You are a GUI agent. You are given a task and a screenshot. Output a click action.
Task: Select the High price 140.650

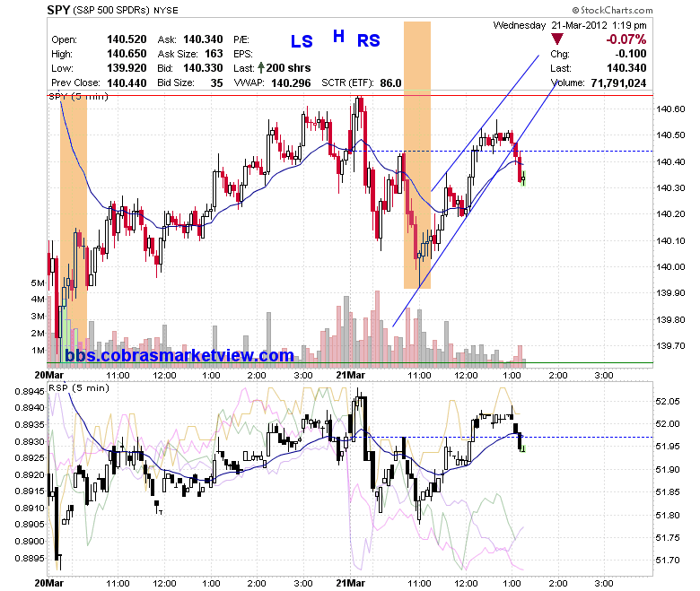click(127, 54)
